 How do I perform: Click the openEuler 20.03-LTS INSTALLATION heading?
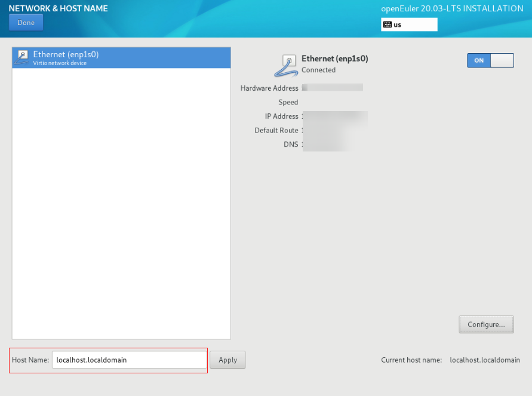click(452, 9)
